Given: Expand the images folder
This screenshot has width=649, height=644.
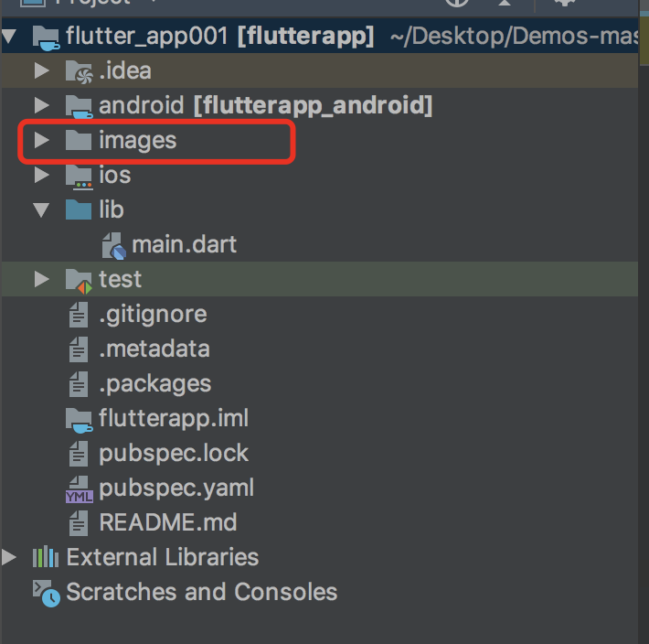Looking at the screenshot, I should coord(41,140).
